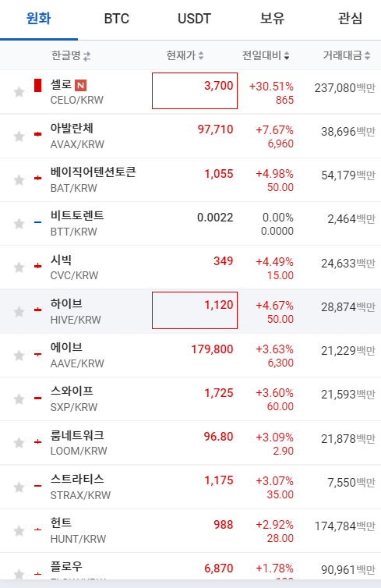
Task: Click the N badge next to 셀로
Action: pyautogui.click(x=80, y=86)
